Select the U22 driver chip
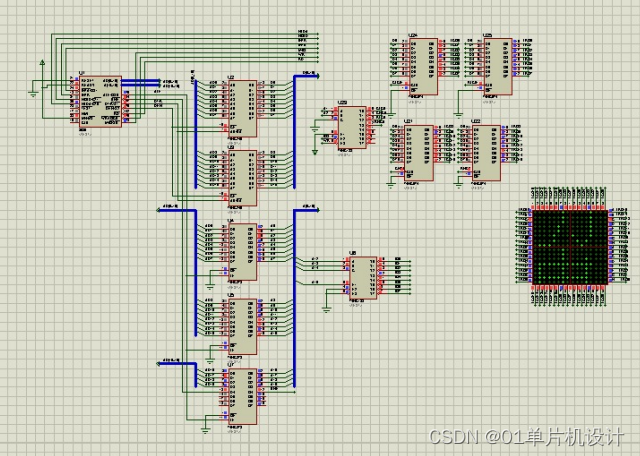 tap(486, 153)
